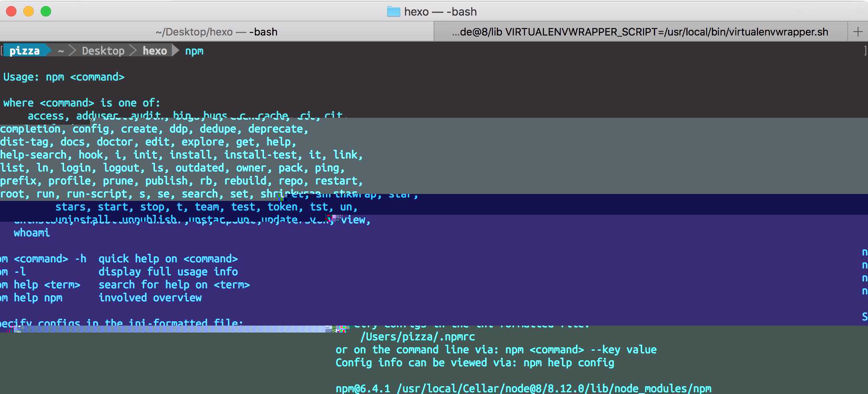Switch to the VIRTUALENVWRAPPER_SCRIPT tab
This screenshot has width=868, height=394.
point(640,32)
